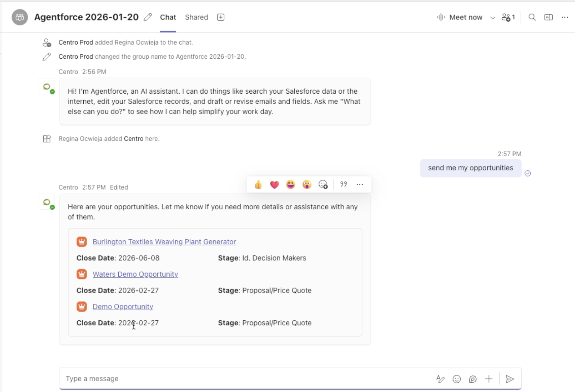Start a call with Meet now

[x=460, y=17]
